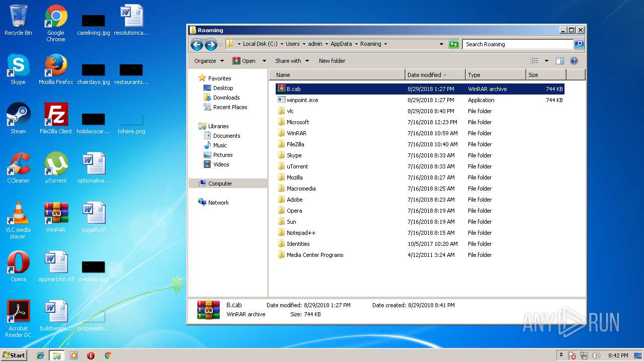The height and width of the screenshot is (362, 644).
Task: Select the Media Center Programs folder
Action: click(420, 255)
